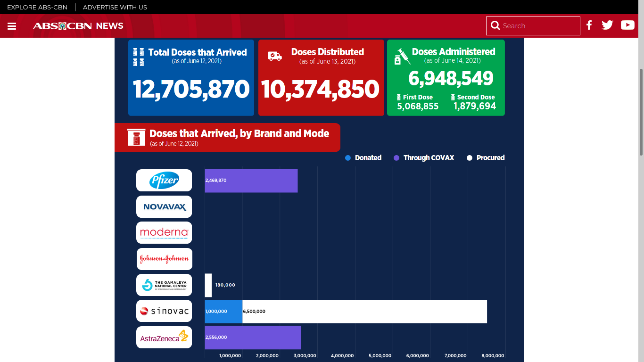
Task: Select the Moderna logo
Action: click(x=164, y=232)
